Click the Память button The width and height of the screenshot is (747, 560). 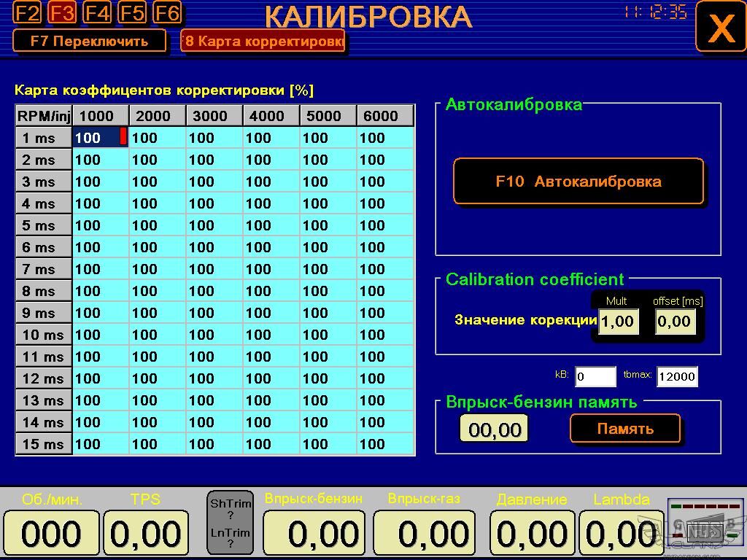[625, 429]
